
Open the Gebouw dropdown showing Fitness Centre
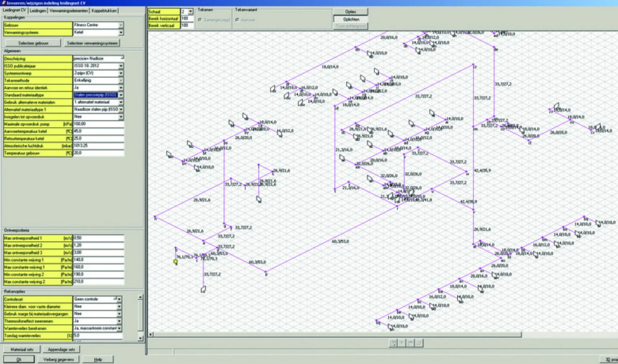pyautogui.click(x=121, y=25)
